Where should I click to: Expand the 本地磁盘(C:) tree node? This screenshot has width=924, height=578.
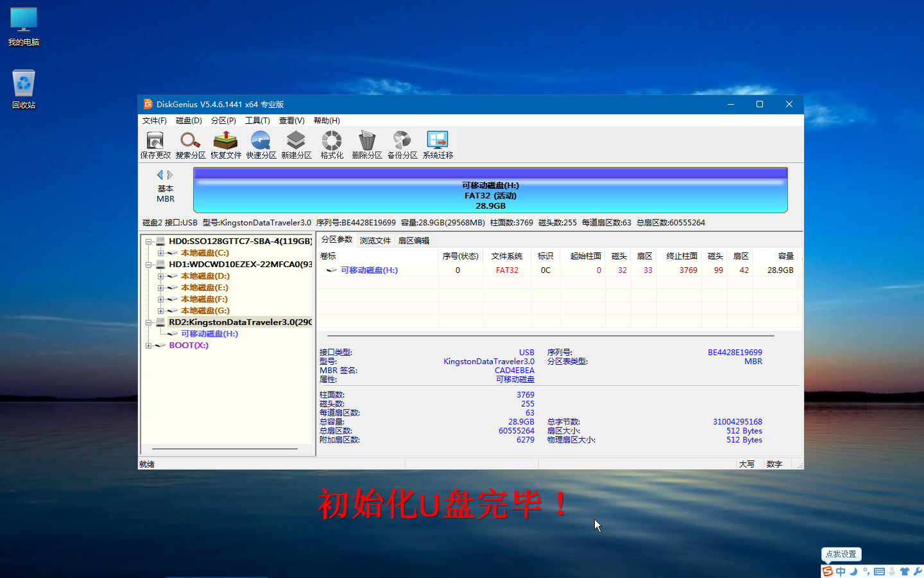click(160, 253)
